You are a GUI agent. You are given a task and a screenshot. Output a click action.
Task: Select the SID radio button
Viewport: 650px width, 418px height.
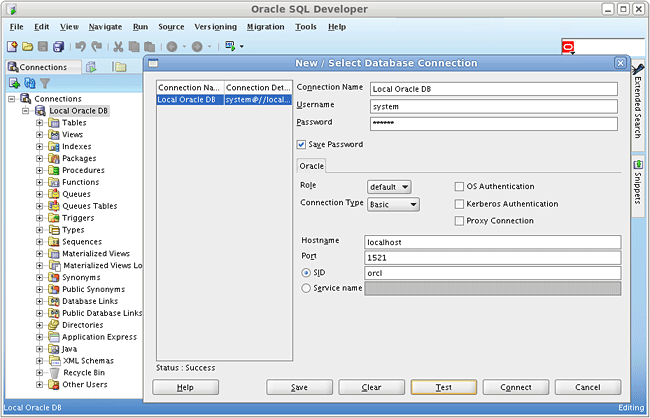(x=306, y=273)
